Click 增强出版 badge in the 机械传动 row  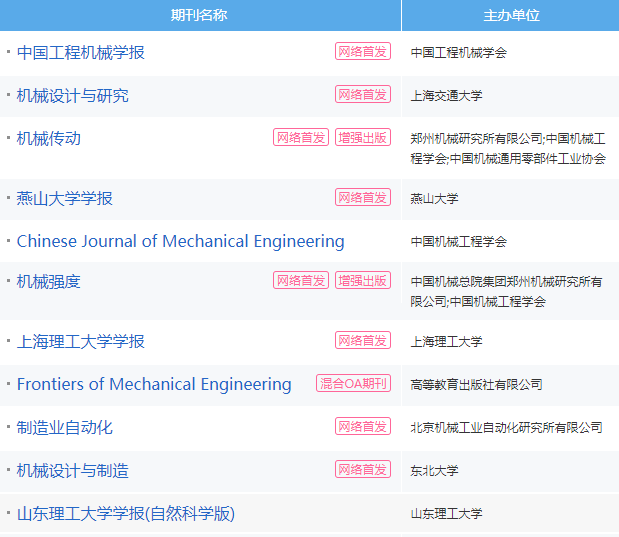363,137
